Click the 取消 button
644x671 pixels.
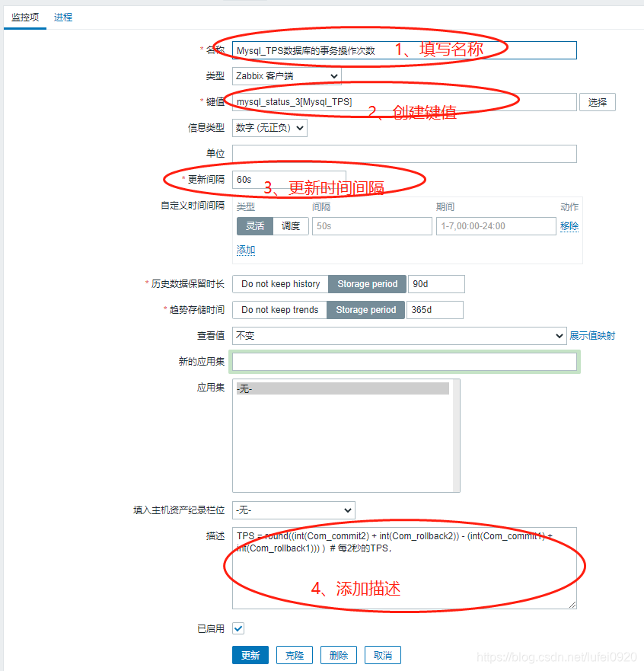coord(383,655)
